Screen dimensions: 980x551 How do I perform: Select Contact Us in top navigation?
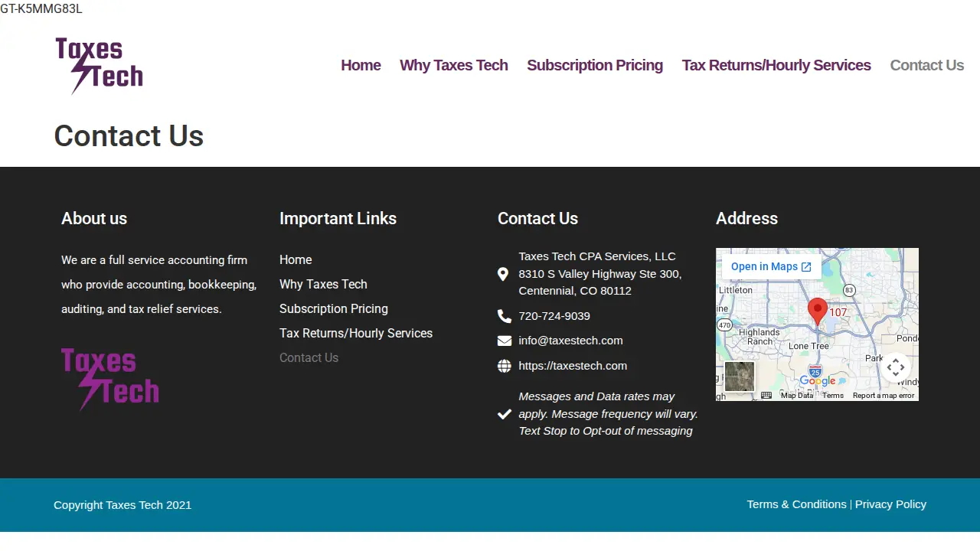pos(926,65)
